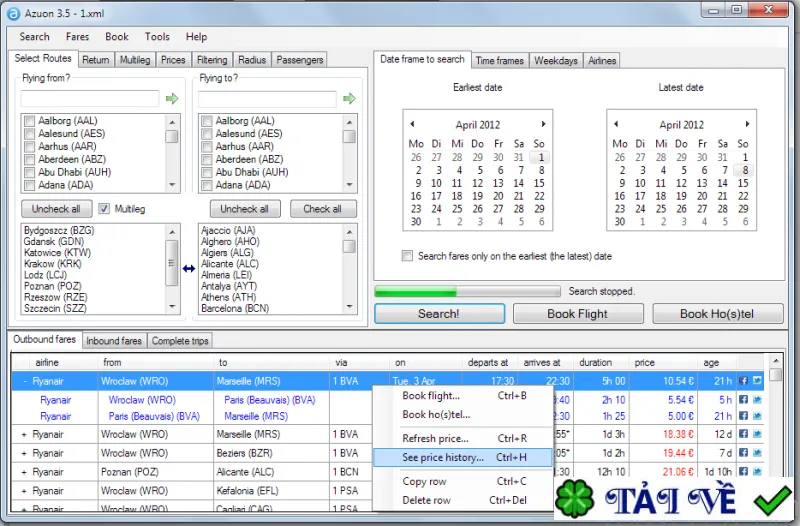
Task: Select 15 in the Earliest date calendar
Action: coord(539,183)
